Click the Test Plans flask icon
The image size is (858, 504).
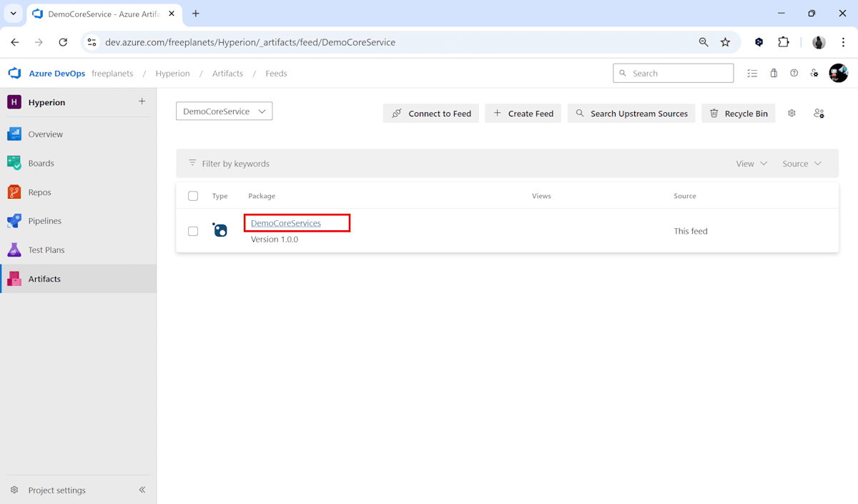pyautogui.click(x=14, y=249)
